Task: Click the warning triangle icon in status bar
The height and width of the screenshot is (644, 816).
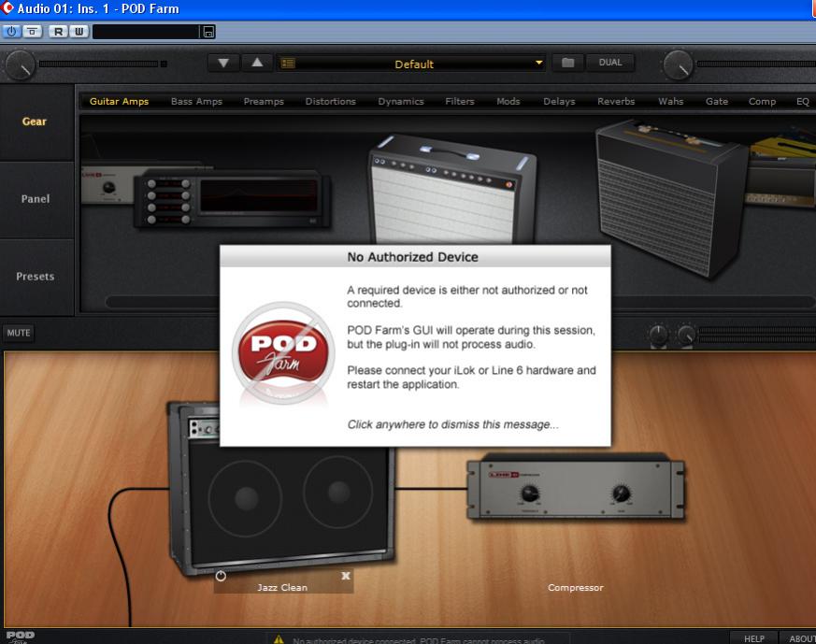Action: [x=279, y=639]
